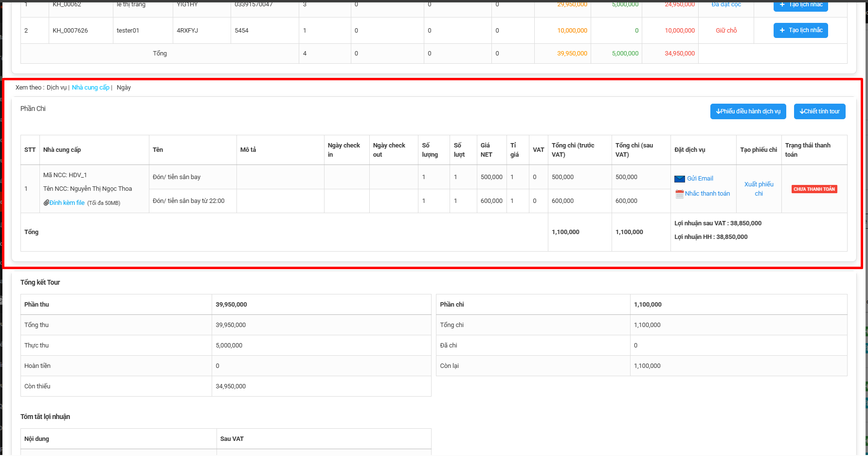868x456 pixels.
Task: Select the Đón/ tiễn sân bay từ 22:00 row
Action: [x=189, y=201]
